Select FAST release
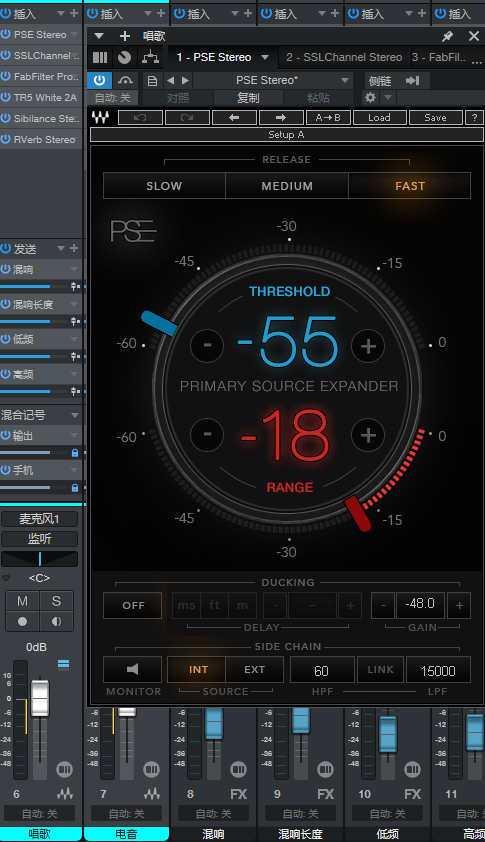The image size is (485, 842). pos(410,186)
